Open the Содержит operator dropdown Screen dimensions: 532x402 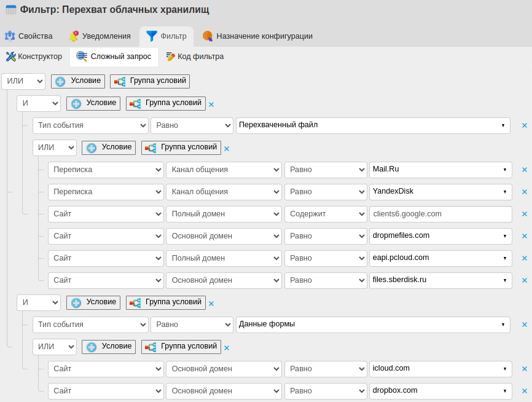click(x=326, y=214)
